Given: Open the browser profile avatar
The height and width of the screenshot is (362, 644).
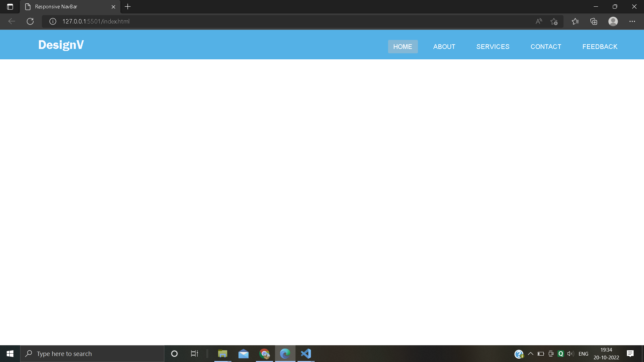Looking at the screenshot, I should tap(613, 21).
